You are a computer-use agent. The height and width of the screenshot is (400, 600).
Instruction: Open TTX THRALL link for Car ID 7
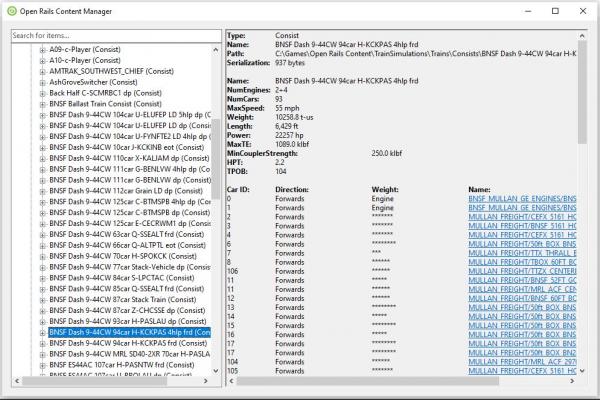(x=522, y=253)
